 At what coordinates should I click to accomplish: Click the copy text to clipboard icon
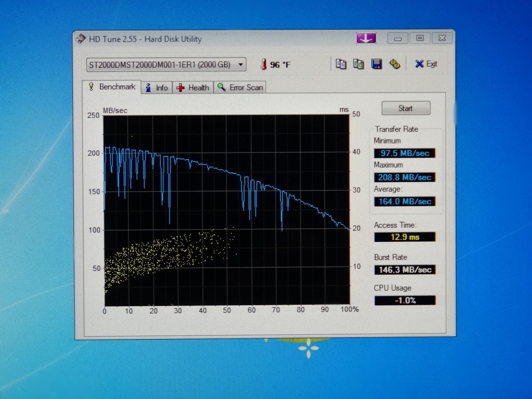[x=341, y=64]
